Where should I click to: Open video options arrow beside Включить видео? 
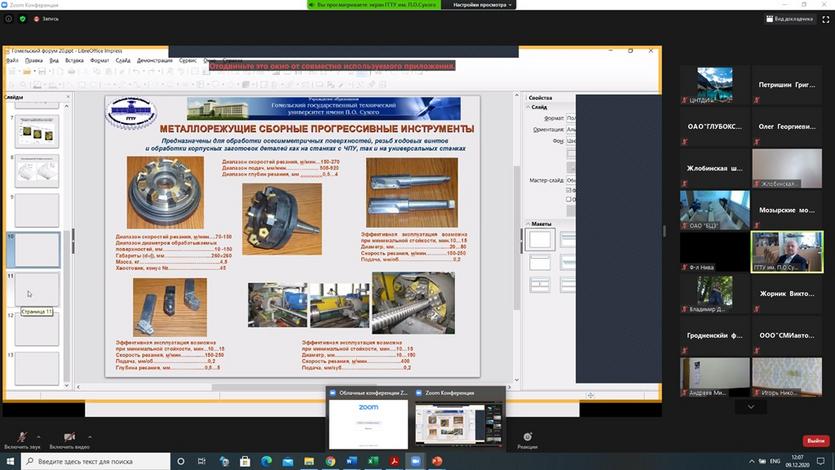tap(89, 437)
